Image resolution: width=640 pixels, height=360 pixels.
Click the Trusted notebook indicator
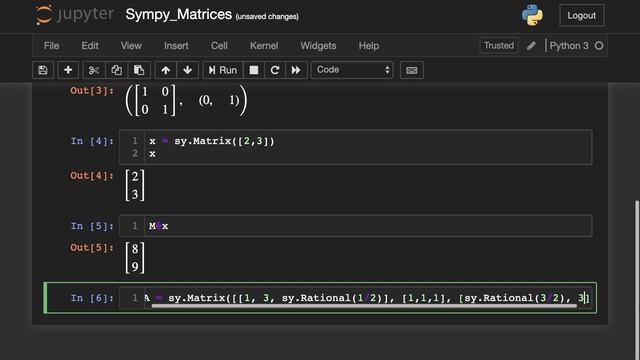pos(499,45)
